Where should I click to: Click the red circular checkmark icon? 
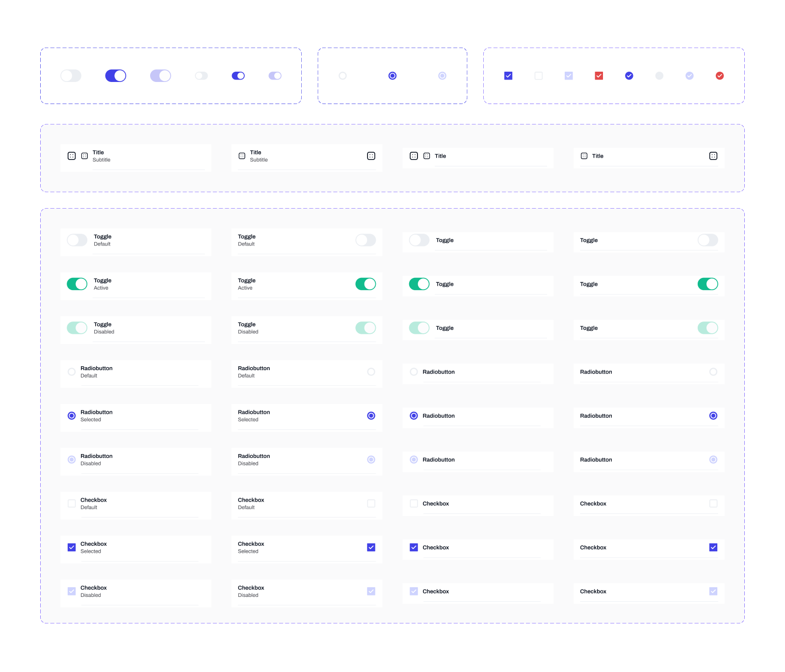coord(720,76)
